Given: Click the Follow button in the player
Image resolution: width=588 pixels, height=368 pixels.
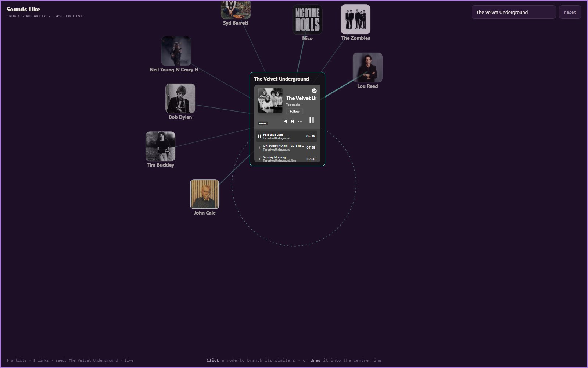Looking at the screenshot, I should point(294,111).
